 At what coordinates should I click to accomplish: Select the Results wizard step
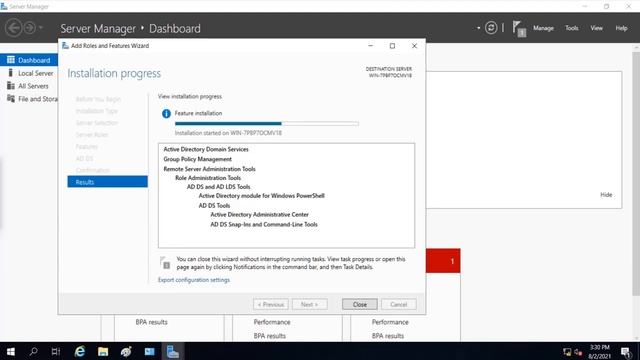point(107,182)
